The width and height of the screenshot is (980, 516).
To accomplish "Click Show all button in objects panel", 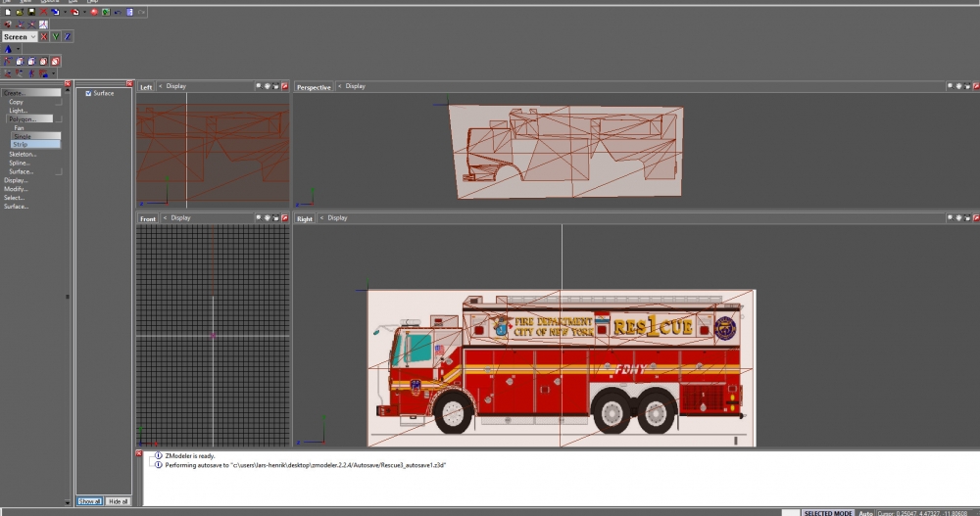I will (89, 501).
